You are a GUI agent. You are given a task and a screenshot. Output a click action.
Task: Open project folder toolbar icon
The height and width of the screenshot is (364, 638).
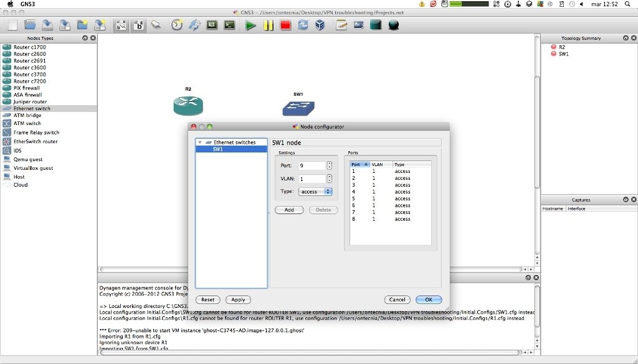tap(30, 25)
